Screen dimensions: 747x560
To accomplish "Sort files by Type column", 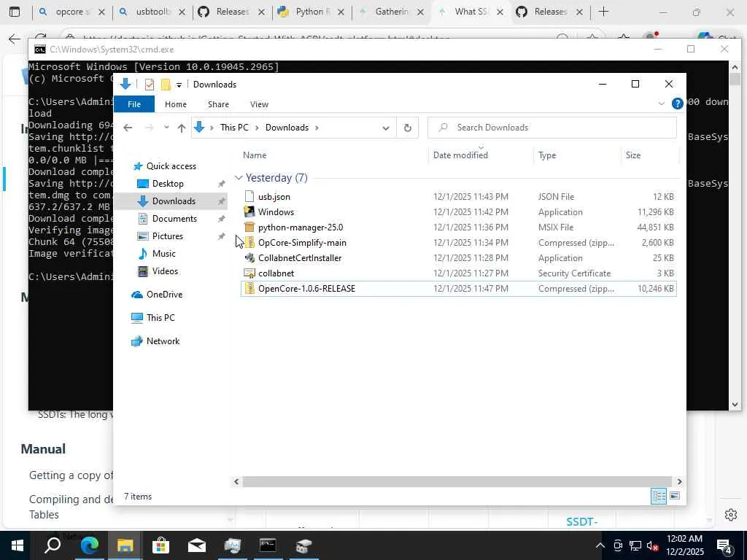I will tap(547, 155).
